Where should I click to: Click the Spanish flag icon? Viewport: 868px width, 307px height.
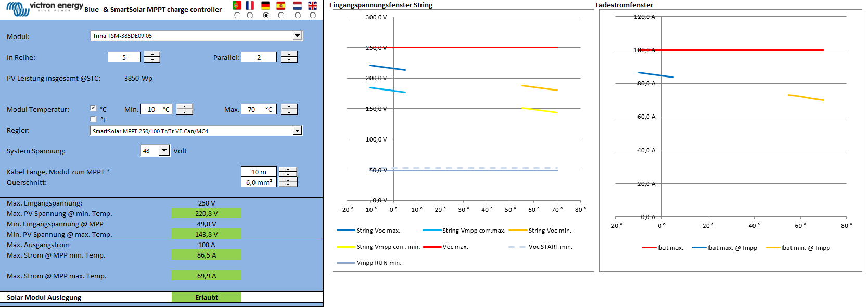[x=281, y=6]
